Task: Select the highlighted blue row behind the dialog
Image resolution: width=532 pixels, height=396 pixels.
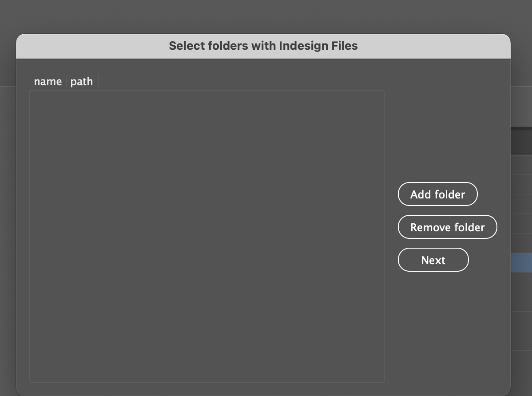Action: [x=521, y=262]
